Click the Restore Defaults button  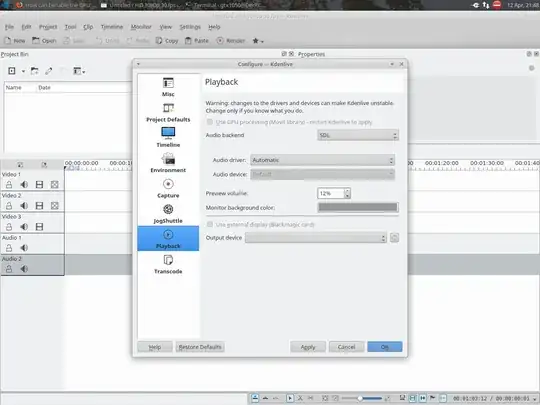tap(200, 347)
